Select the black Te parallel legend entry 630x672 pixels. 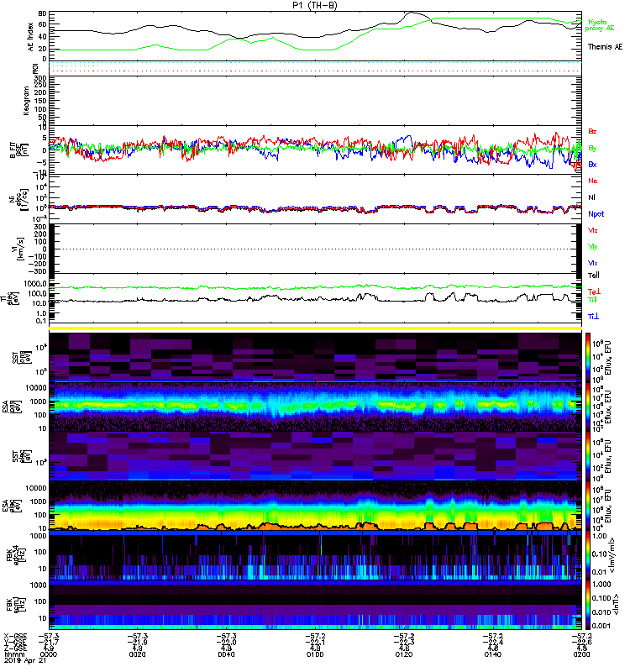[593, 276]
